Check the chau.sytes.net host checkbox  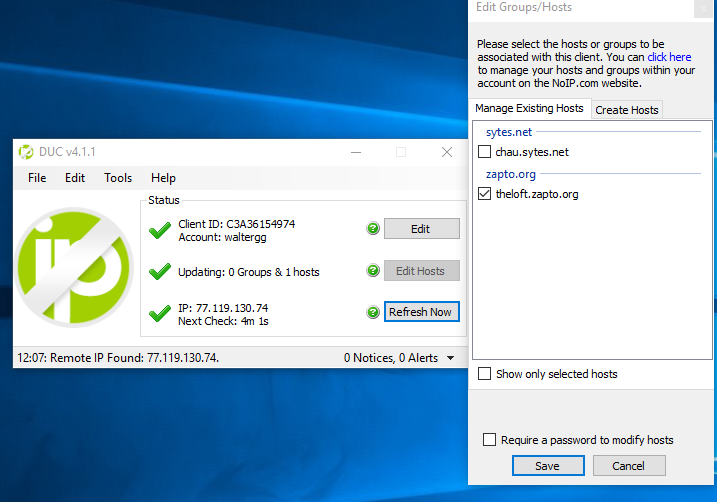(484, 151)
